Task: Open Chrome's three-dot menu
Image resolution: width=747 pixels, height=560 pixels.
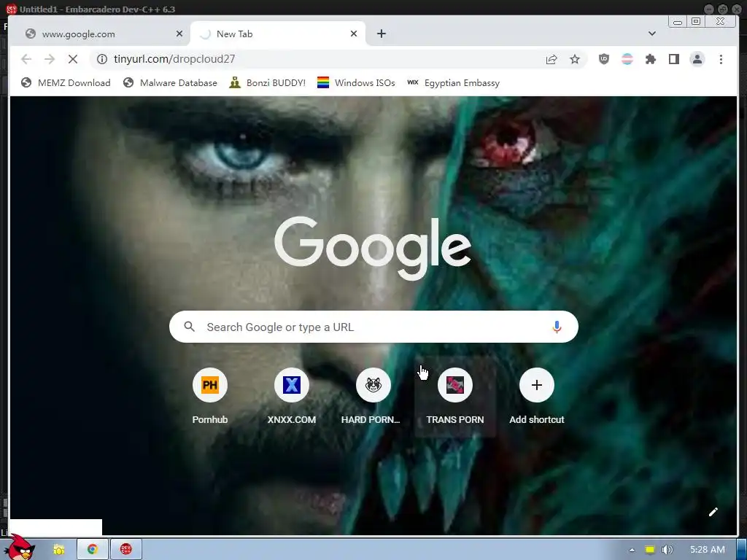Action: pyautogui.click(x=721, y=59)
